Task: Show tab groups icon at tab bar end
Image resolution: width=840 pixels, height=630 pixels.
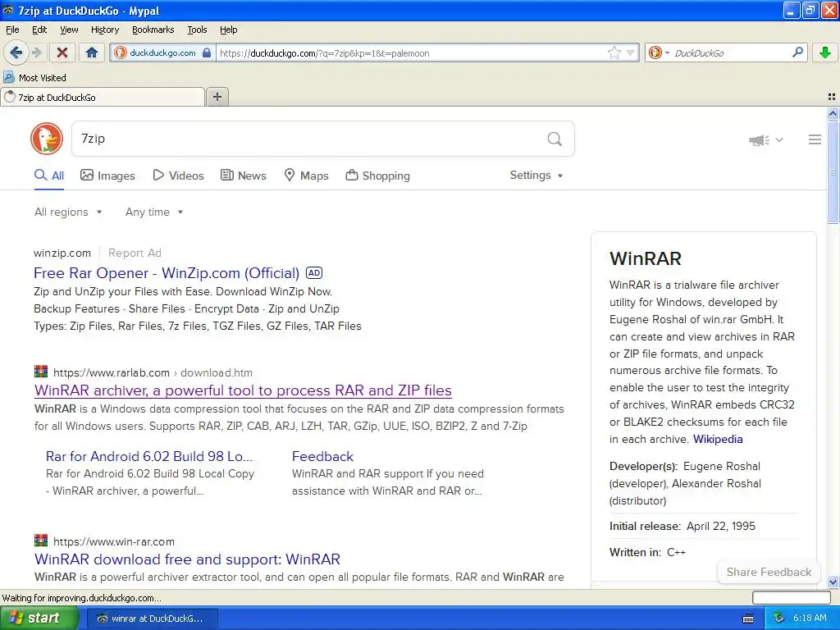Action: coord(832,97)
